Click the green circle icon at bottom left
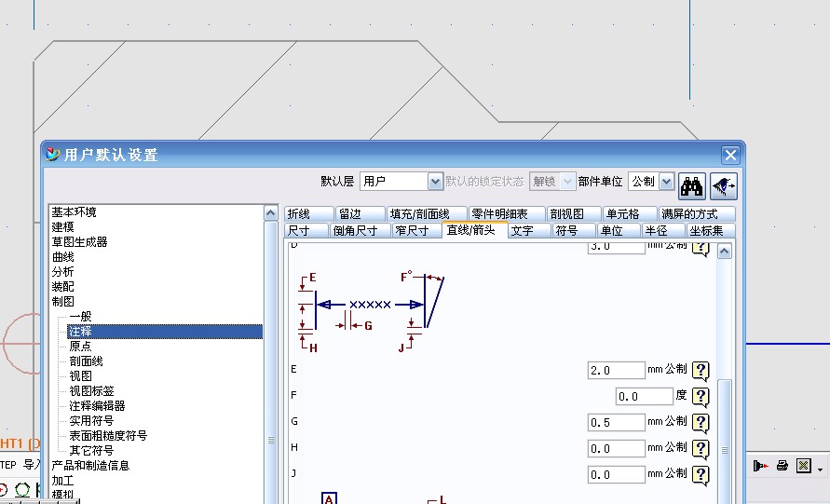The image size is (830, 504). [x=22, y=490]
